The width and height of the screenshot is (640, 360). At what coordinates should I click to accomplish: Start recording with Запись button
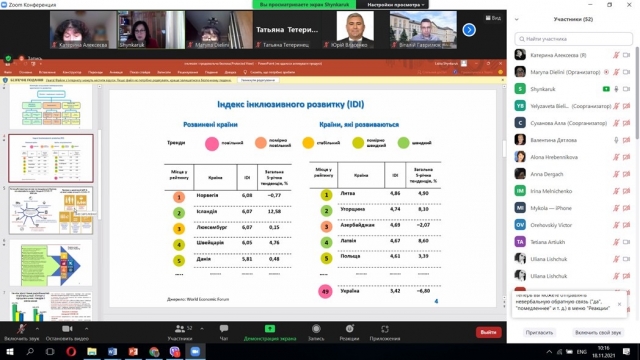point(316,332)
